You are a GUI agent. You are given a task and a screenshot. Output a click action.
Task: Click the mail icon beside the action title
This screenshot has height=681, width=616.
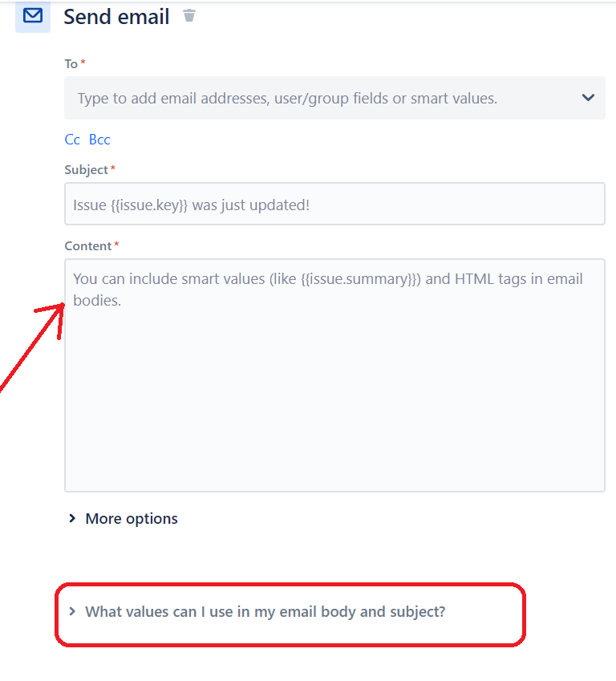pos(32,17)
